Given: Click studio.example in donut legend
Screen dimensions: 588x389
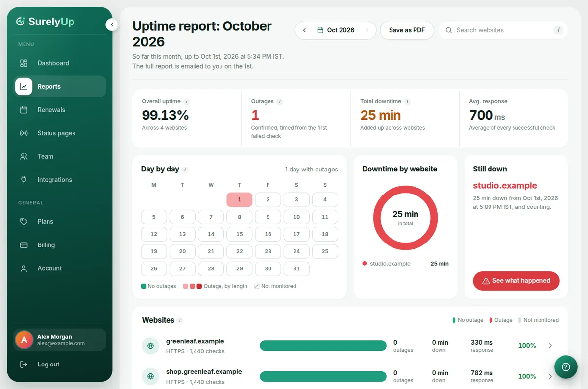Looking at the screenshot, I should click(390, 264).
